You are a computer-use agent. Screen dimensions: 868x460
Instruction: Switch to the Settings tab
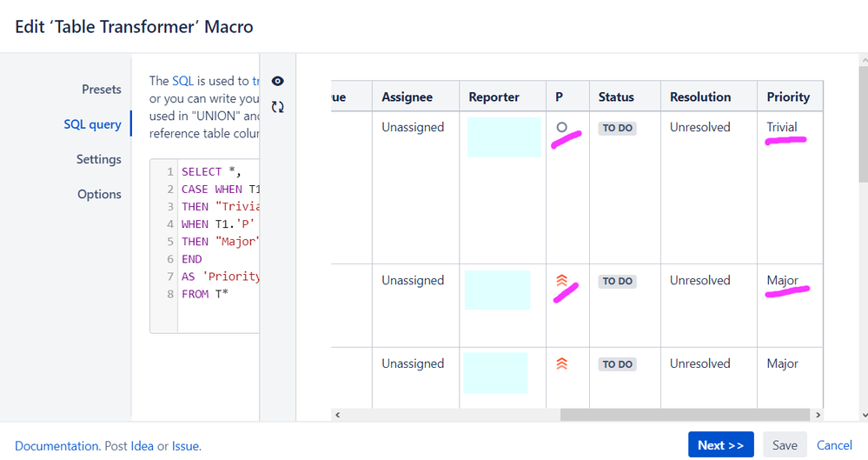(98, 159)
